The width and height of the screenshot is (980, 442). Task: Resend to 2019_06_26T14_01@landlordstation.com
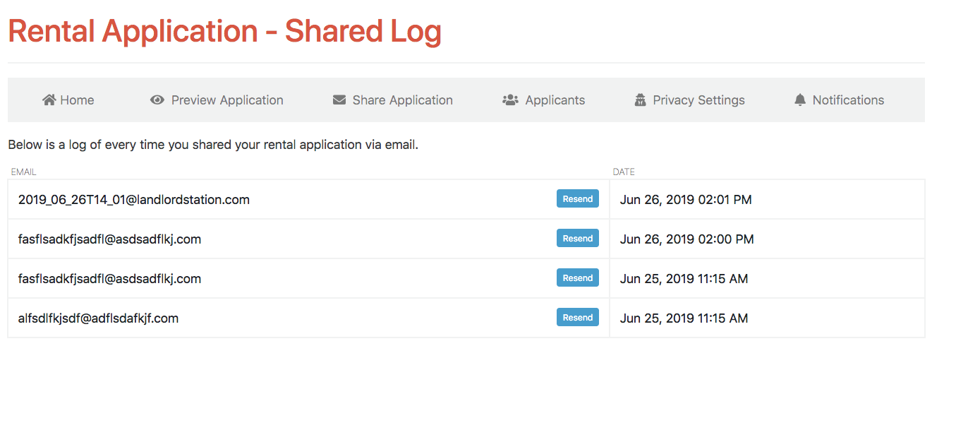pos(578,199)
